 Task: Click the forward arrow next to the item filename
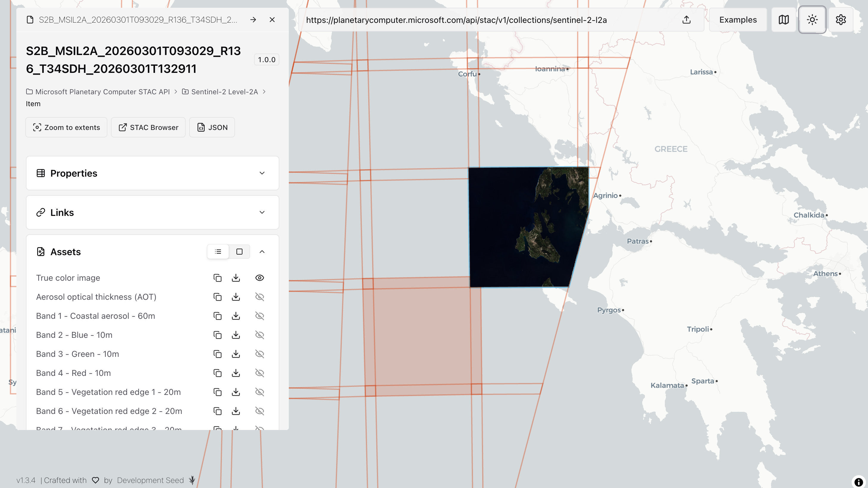coord(253,20)
